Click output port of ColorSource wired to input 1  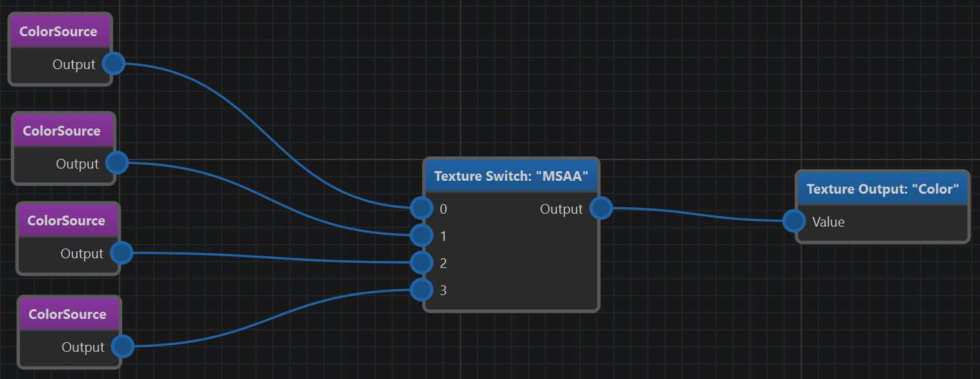tap(117, 163)
